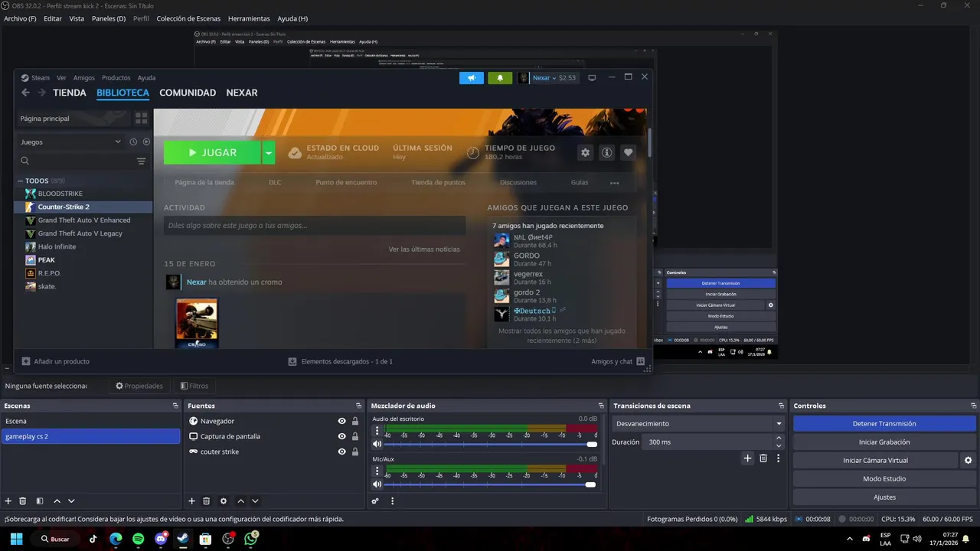
Task: Select the gameplay cs 2 scene
Action: click(x=90, y=436)
